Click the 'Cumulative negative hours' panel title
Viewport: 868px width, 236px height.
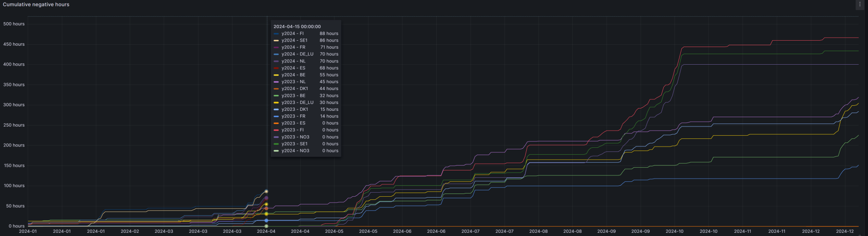(36, 5)
